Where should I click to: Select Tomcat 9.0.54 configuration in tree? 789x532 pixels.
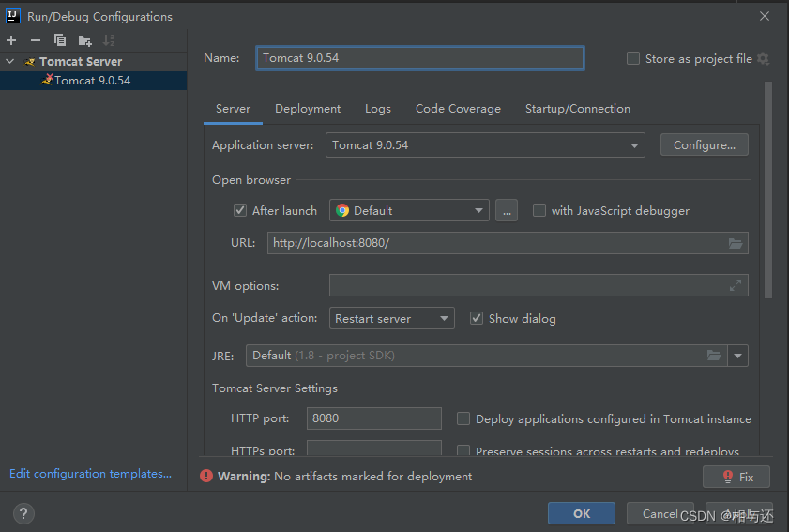94,81
